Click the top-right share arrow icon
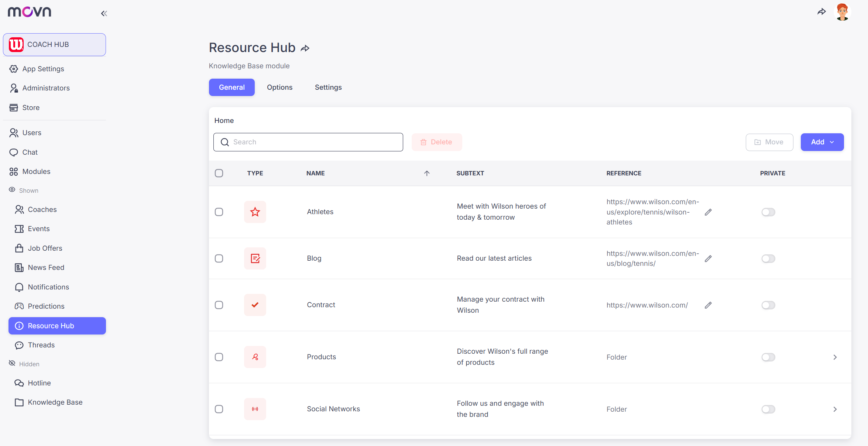This screenshot has height=446, width=868. [x=821, y=12]
